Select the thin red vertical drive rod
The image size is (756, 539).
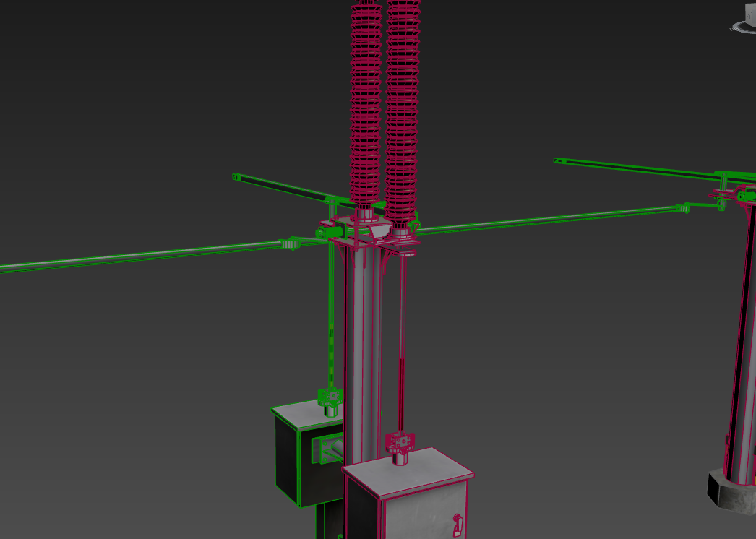point(401,347)
